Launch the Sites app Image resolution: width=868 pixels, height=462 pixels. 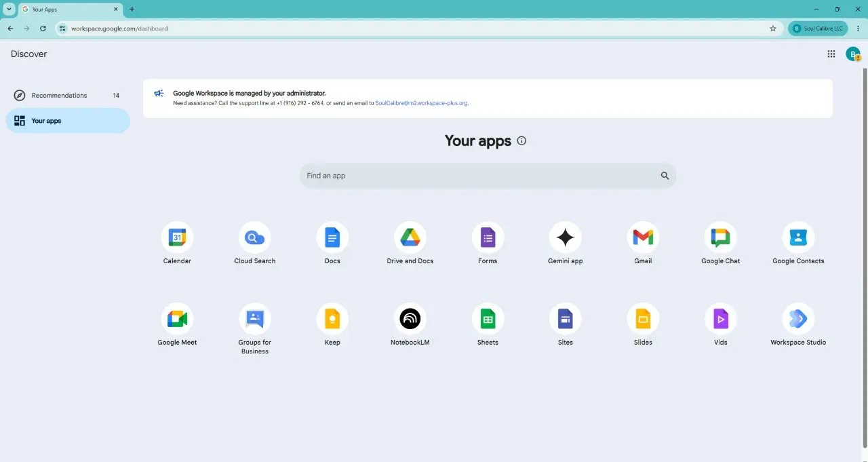(x=566, y=325)
